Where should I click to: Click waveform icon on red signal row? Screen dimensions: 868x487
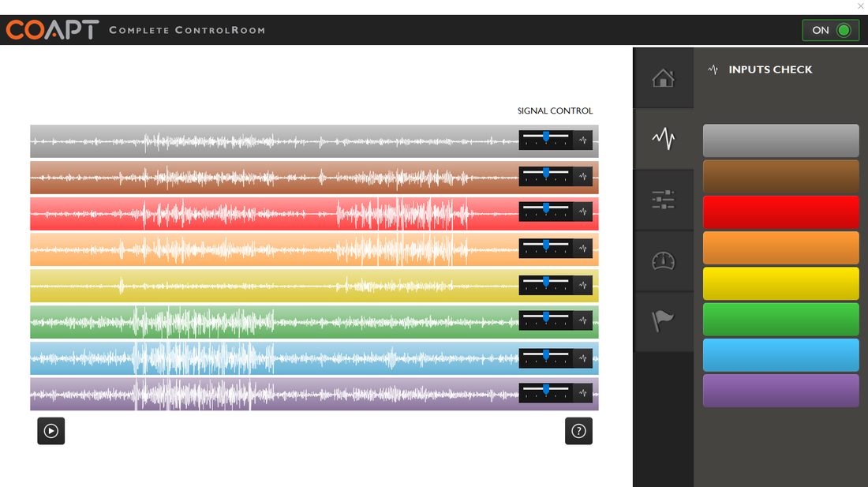(583, 212)
